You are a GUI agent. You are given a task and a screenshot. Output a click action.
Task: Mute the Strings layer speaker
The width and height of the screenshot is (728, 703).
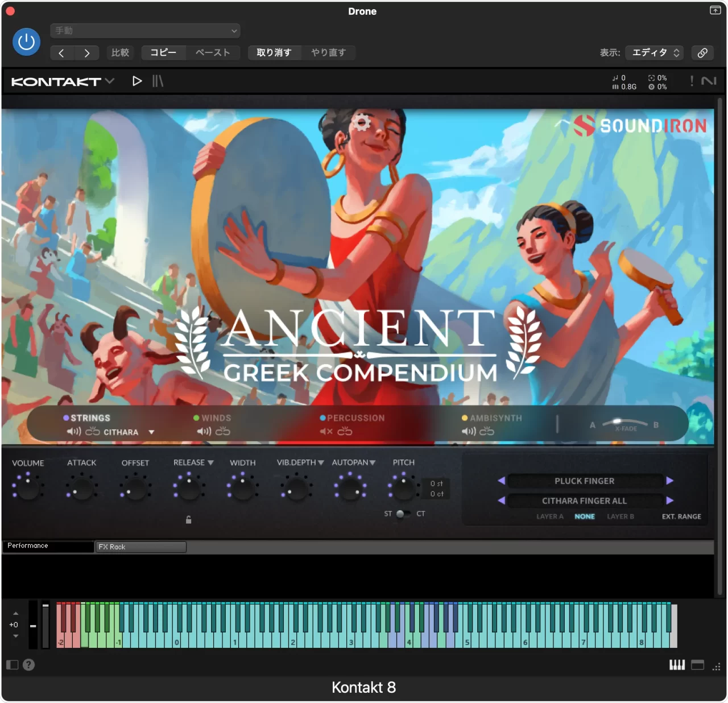point(74,432)
